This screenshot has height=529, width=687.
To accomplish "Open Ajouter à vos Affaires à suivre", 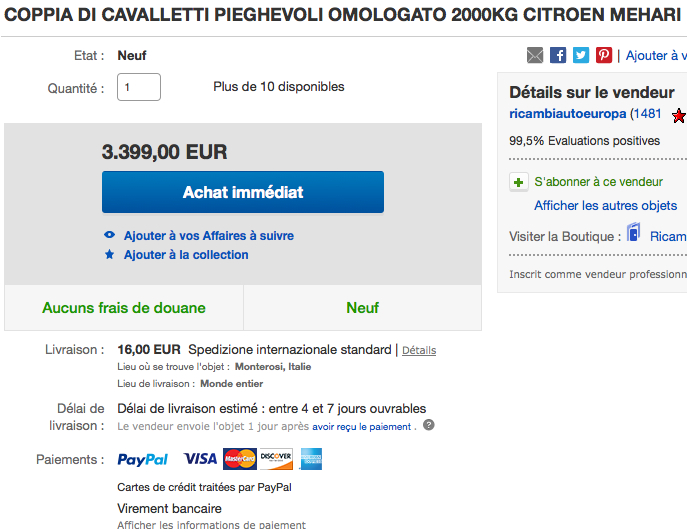I will pyautogui.click(x=209, y=236).
